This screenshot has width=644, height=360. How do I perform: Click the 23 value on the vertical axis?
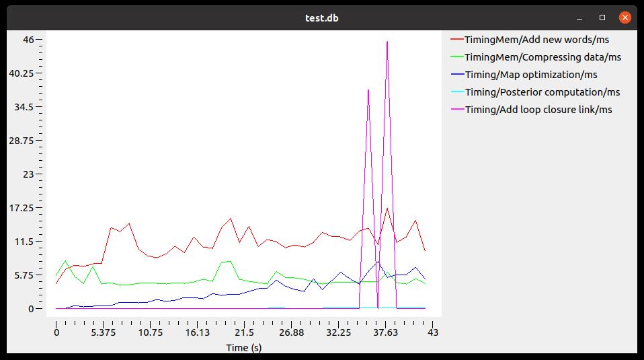(x=28, y=174)
